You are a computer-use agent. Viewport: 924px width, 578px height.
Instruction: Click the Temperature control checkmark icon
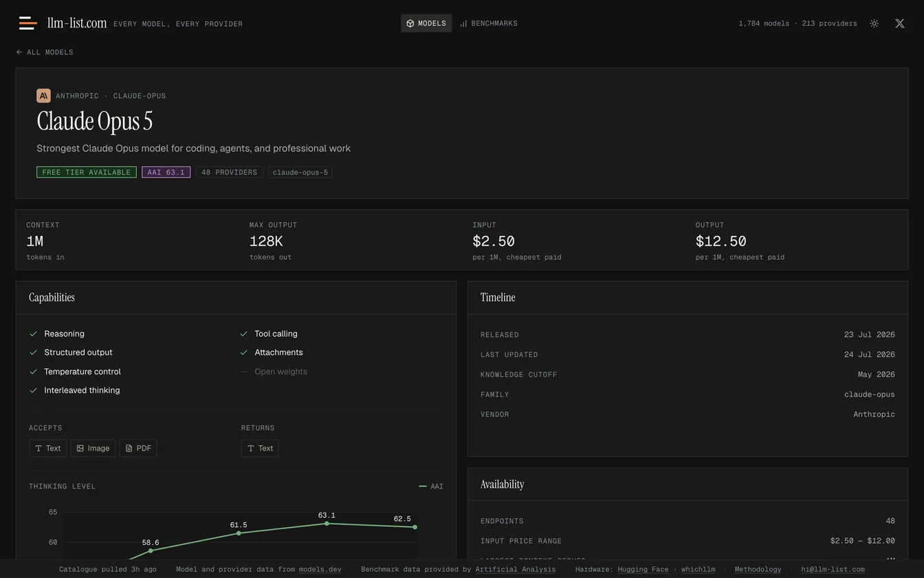point(33,372)
